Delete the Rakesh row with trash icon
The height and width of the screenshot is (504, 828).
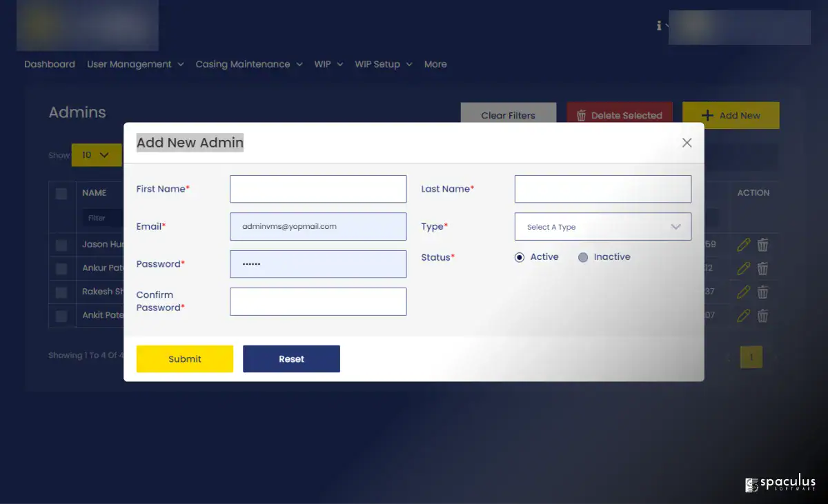pos(762,292)
